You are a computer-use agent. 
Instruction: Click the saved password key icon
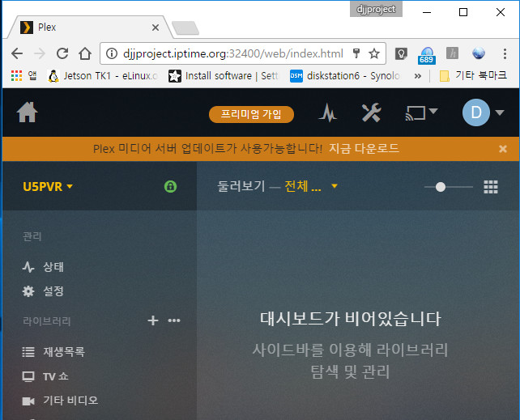pos(356,53)
